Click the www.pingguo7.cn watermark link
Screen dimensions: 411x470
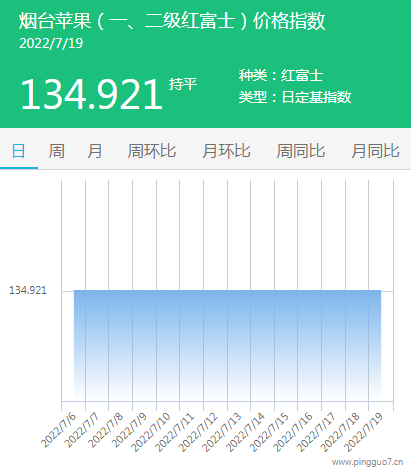367,462
